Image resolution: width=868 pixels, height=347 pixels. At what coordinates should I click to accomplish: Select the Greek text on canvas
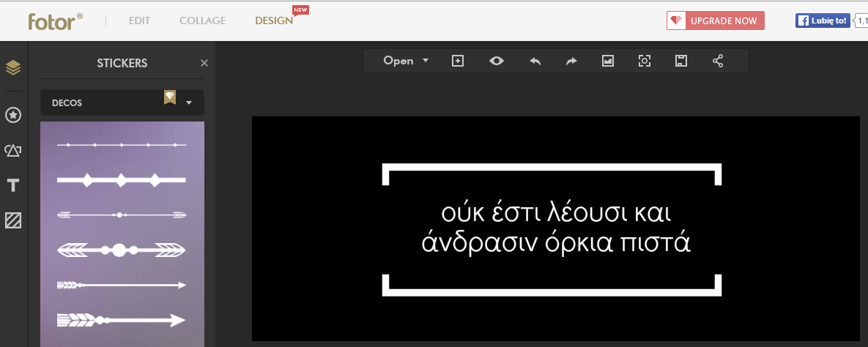(556, 228)
